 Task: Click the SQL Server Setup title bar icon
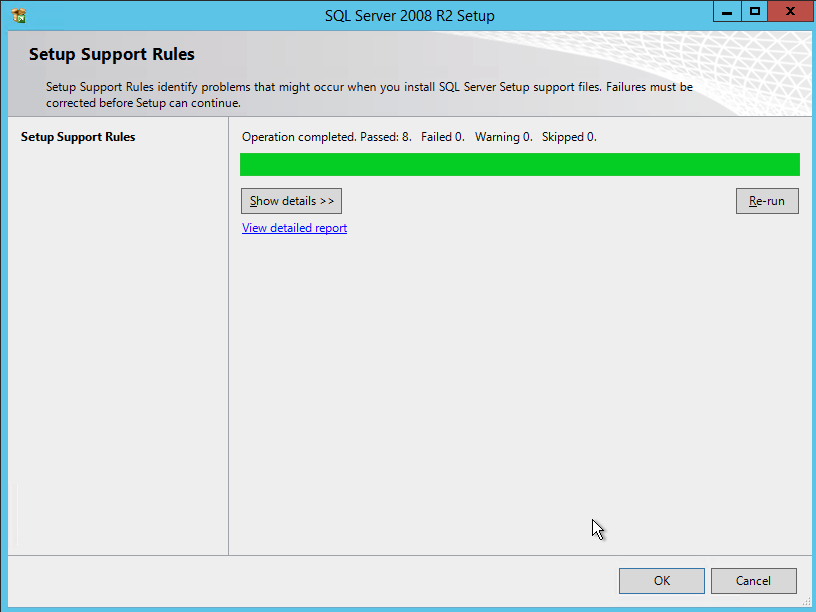click(18, 15)
